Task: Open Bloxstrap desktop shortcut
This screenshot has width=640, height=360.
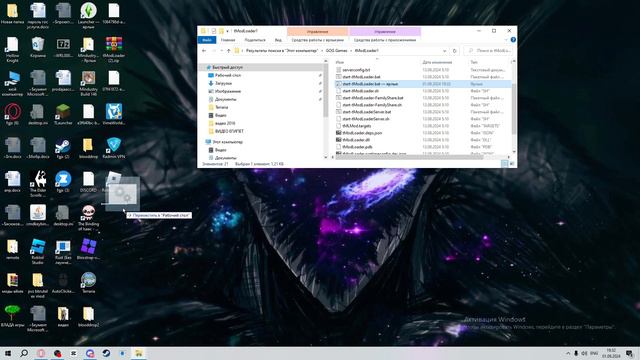Action: click(x=88, y=249)
